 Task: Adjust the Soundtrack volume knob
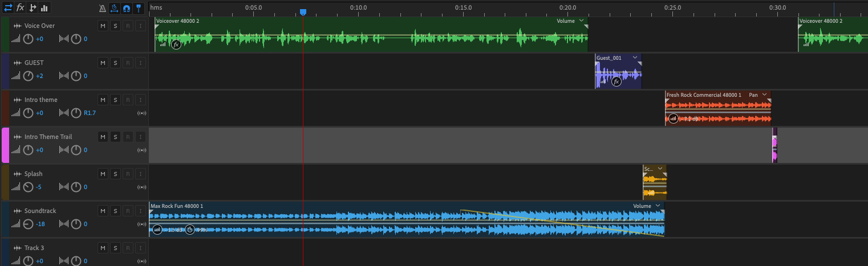28,224
